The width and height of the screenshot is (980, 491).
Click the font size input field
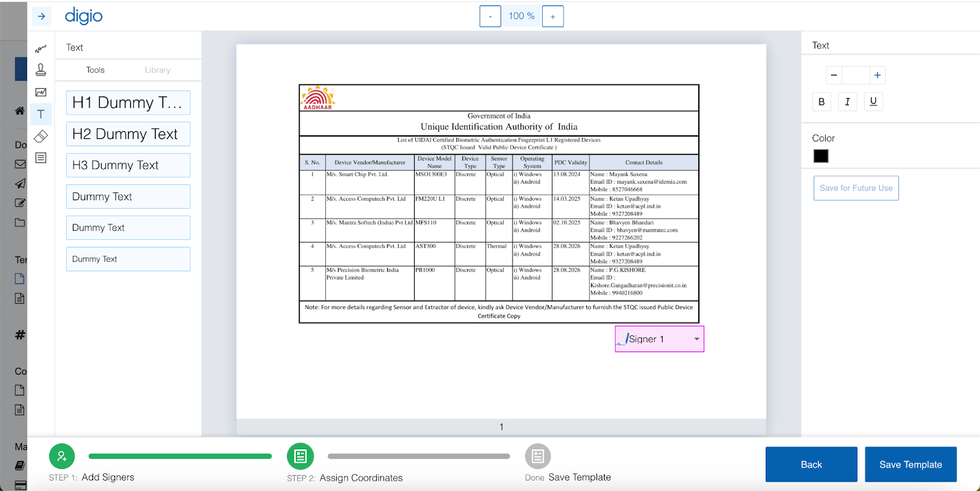tap(856, 75)
